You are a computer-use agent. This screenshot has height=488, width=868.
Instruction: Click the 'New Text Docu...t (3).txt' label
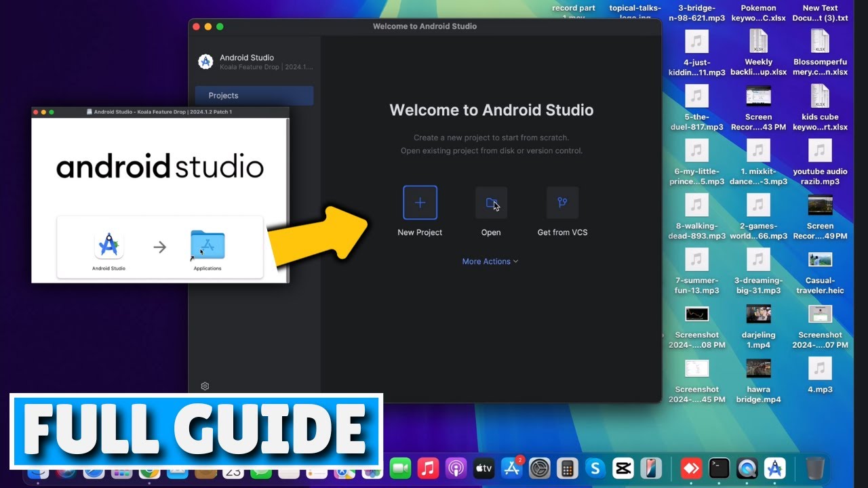pyautogui.click(x=820, y=13)
